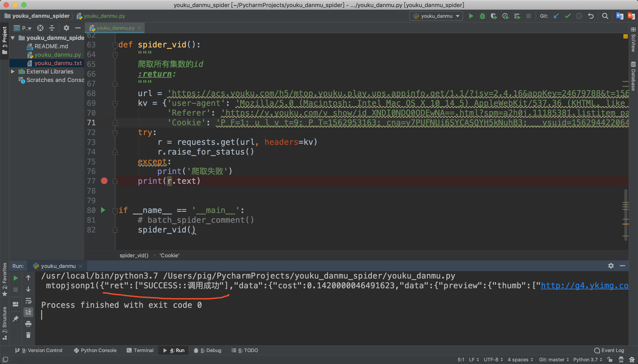The height and width of the screenshot is (364, 638).
Task: Open Run panel settings gear
Action: pyautogui.click(x=611, y=266)
